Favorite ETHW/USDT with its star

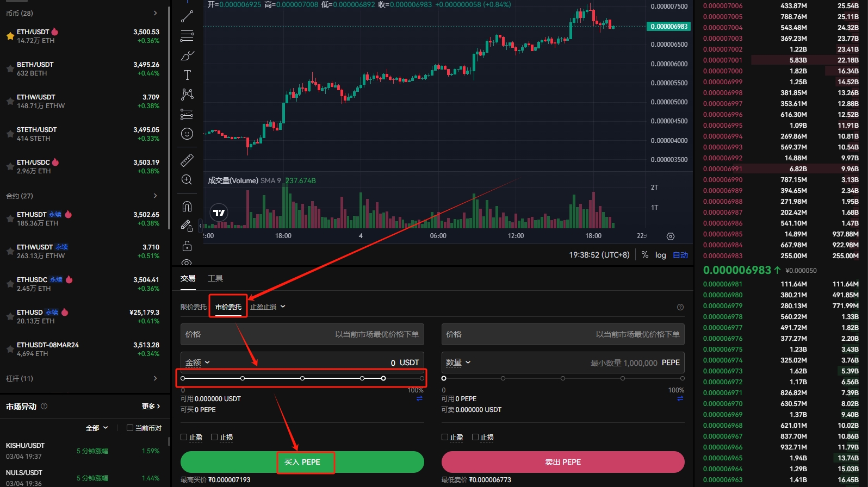[10, 102]
